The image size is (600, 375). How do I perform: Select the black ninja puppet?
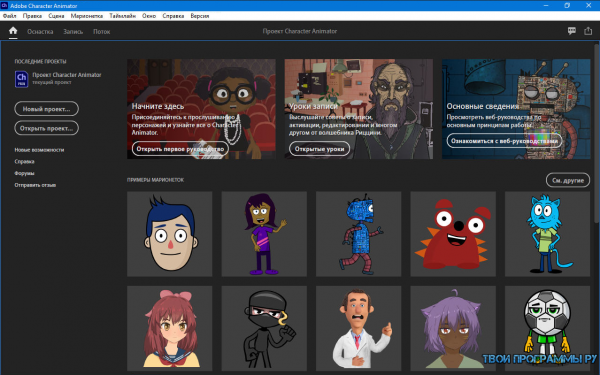pos(264,328)
